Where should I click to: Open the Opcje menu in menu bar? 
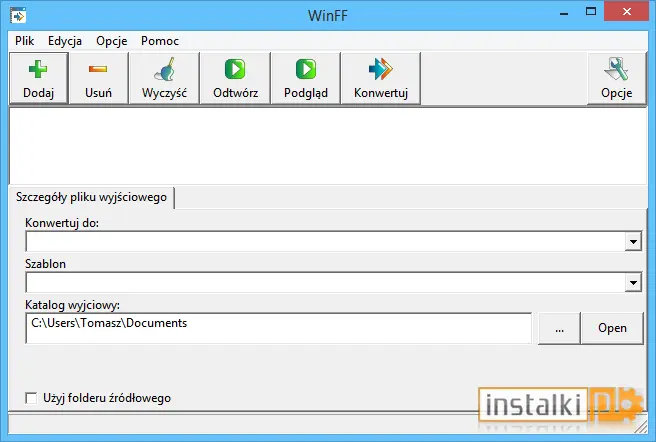(112, 41)
